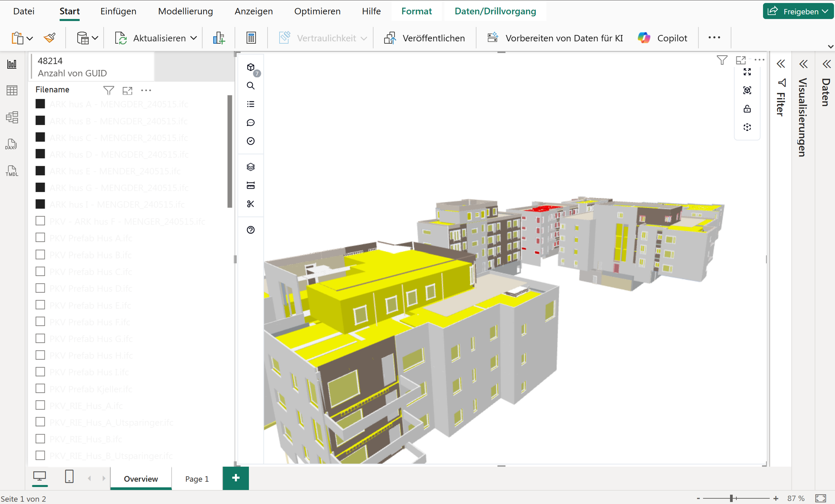Click the help question mark icon
Image resolution: width=835 pixels, height=504 pixels.
pyautogui.click(x=250, y=230)
